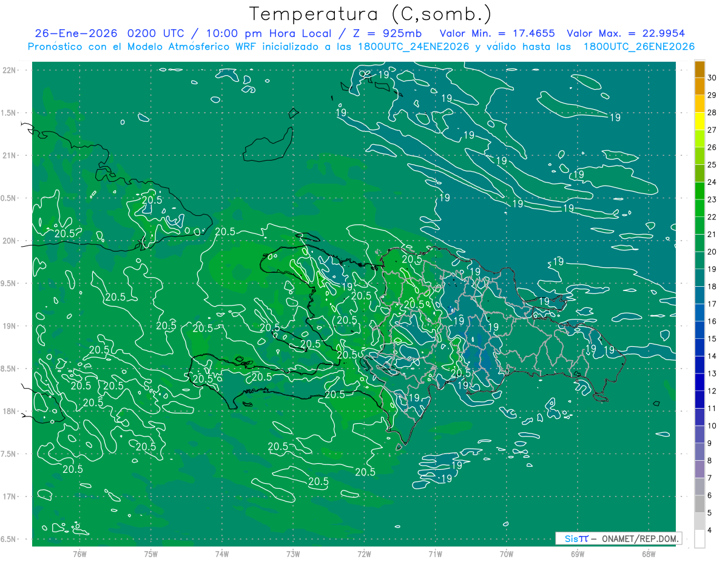Click the green legend swatch between 22 and 23
Viewport: 728px width, 562px height.
click(699, 208)
